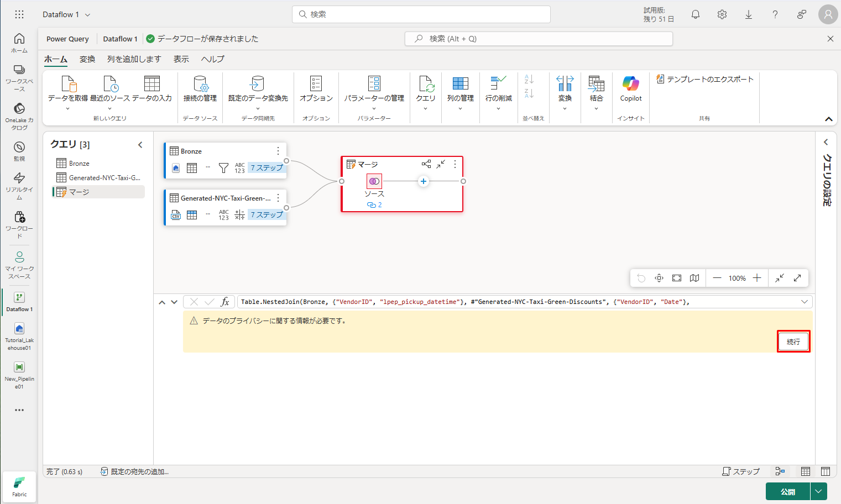Click the 公開 publish button

pyautogui.click(x=787, y=491)
